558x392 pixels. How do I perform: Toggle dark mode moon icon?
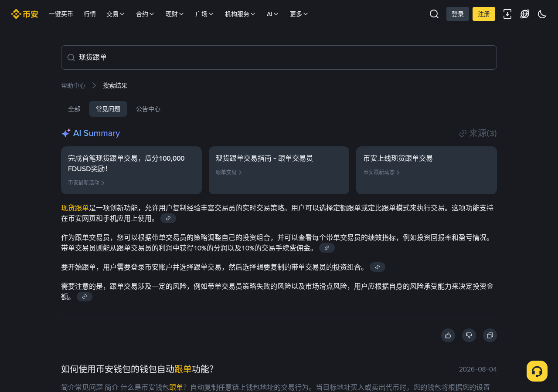click(x=542, y=14)
